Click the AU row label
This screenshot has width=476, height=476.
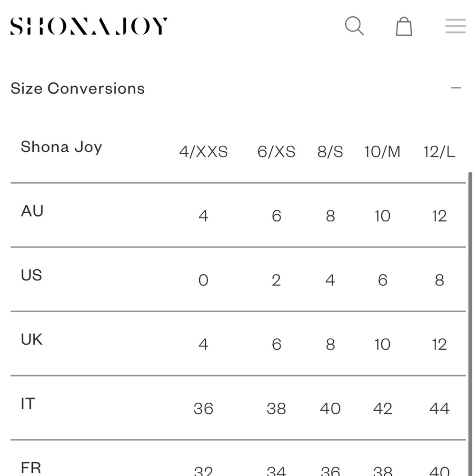[x=32, y=211]
